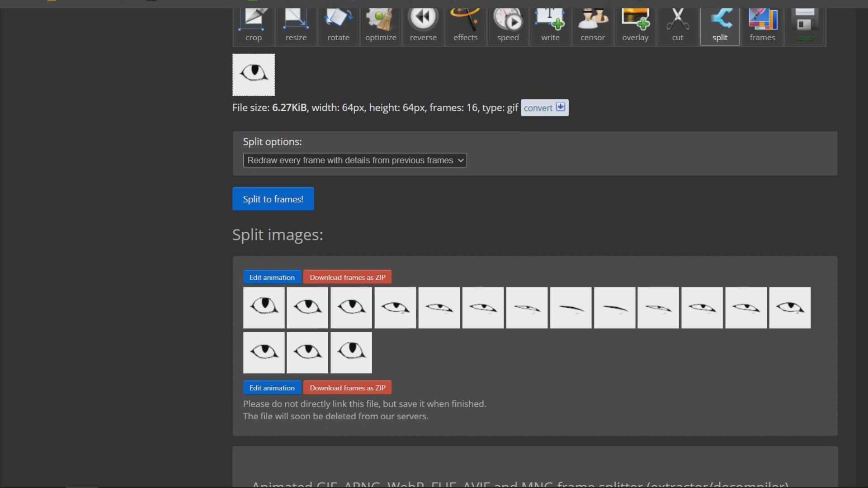
Task: Click bottom Edit animation button
Action: (x=272, y=388)
